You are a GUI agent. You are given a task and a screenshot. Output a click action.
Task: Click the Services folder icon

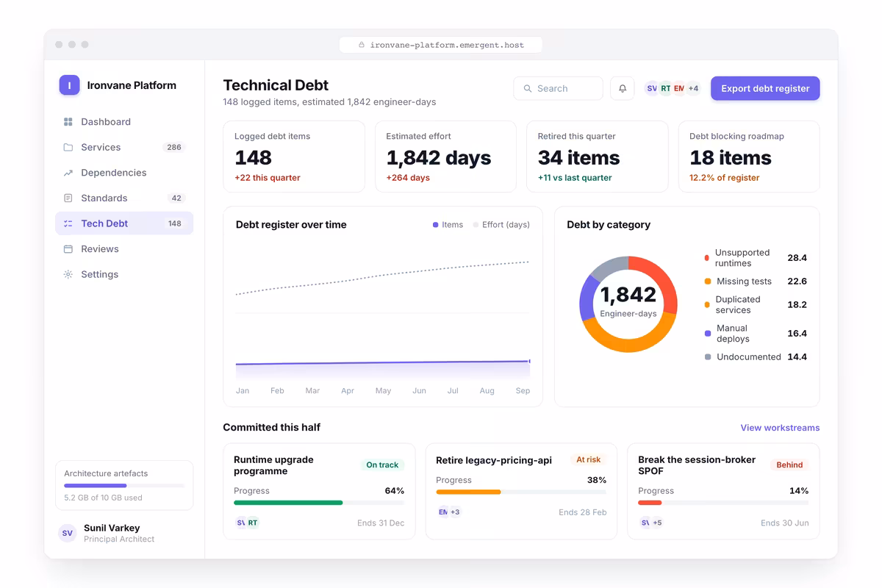tap(68, 147)
